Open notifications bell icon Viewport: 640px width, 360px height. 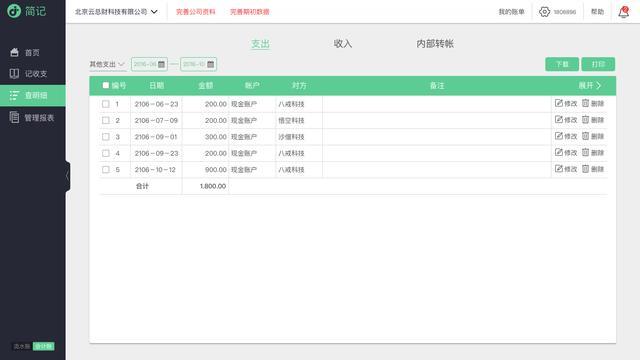pyautogui.click(x=624, y=12)
